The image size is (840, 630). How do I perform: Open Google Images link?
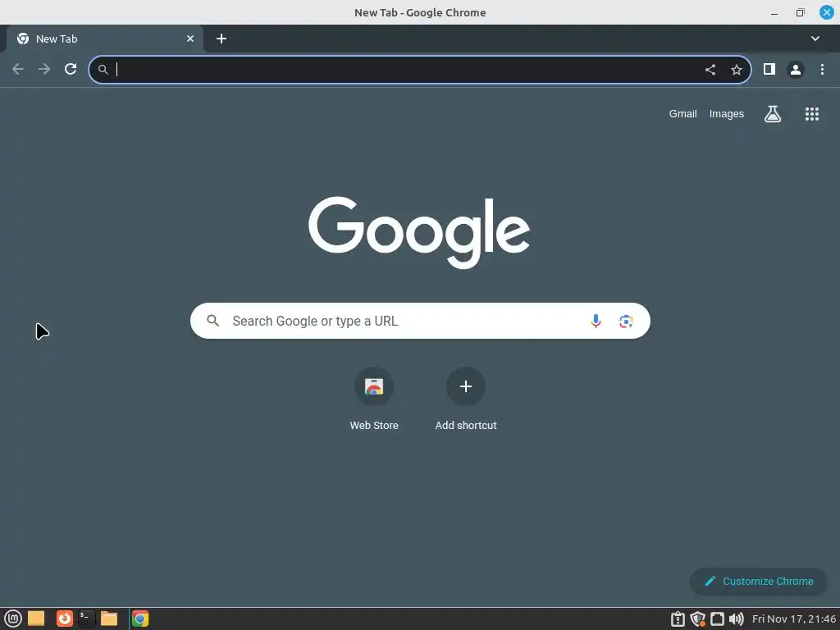(x=727, y=113)
